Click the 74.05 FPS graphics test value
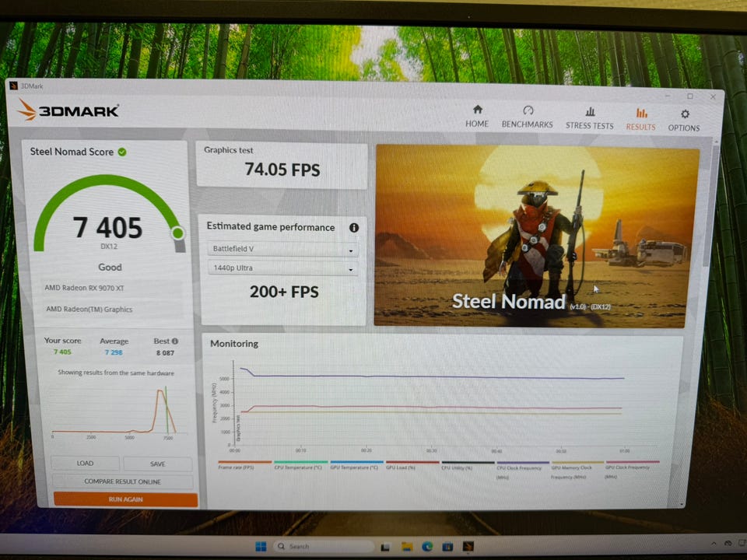747x560 pixels. click(x=282, y=170)
